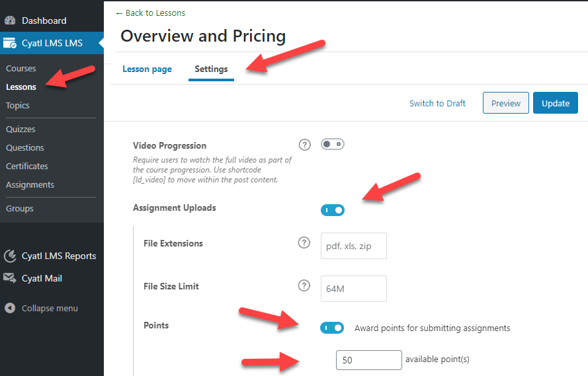Click the Cyatl LMS LMS sidebar icon
The image size is (588, 376).
pyautogui.click(x=10, y=43)
